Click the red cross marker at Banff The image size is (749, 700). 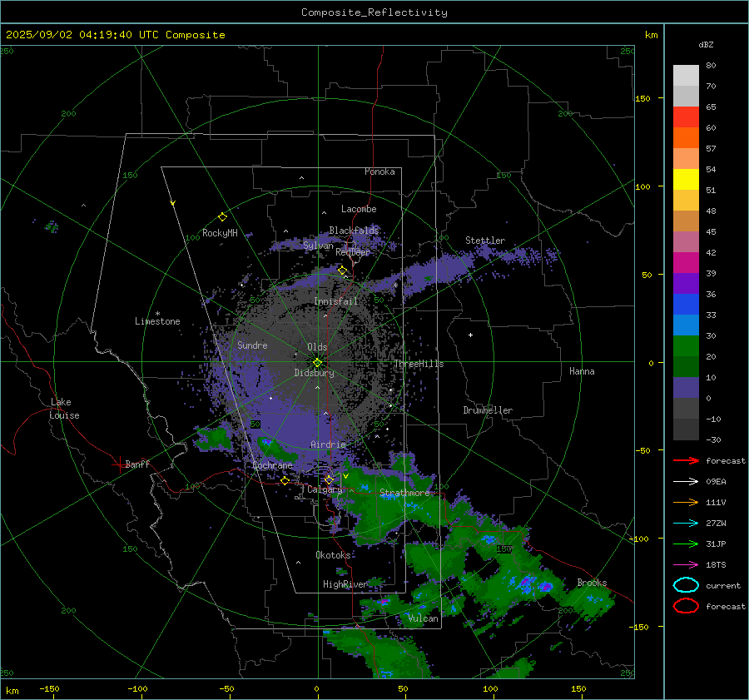click(119, 464)
